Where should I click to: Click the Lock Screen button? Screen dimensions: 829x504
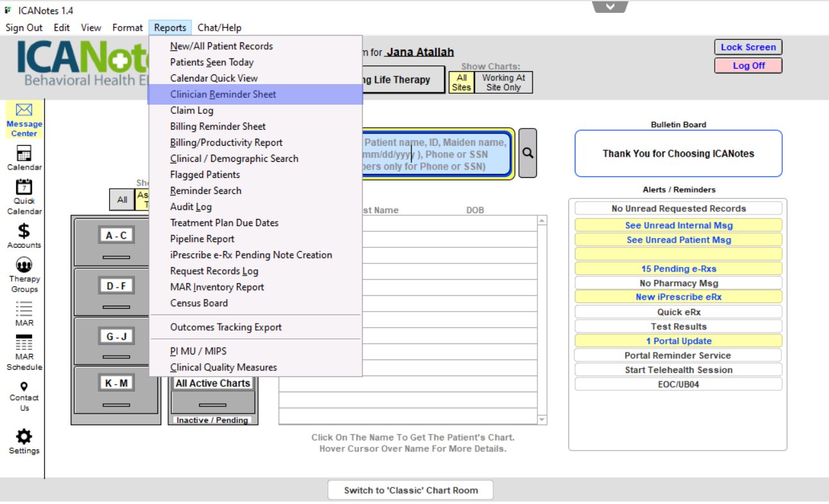click(748, 47)
